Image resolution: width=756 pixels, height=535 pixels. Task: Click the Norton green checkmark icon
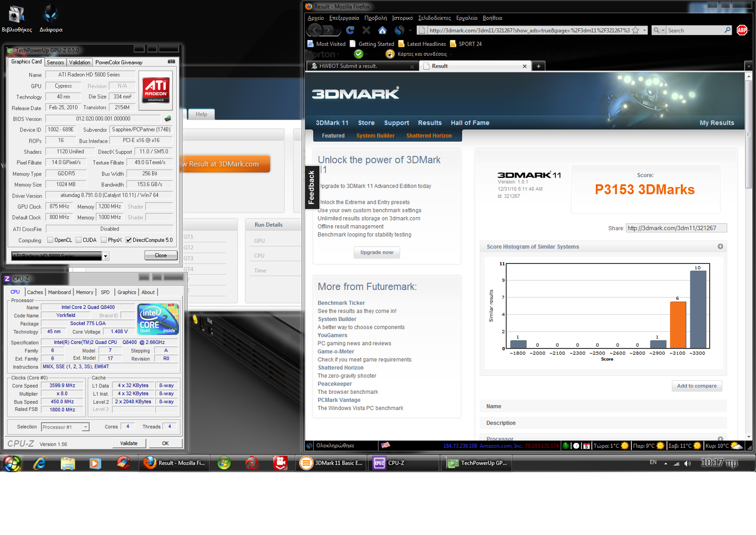click(x=359, y=54)
